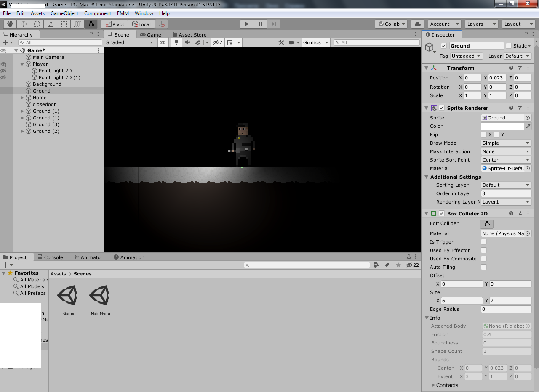
Task: Select the Move tool
Action: (24, 24)
